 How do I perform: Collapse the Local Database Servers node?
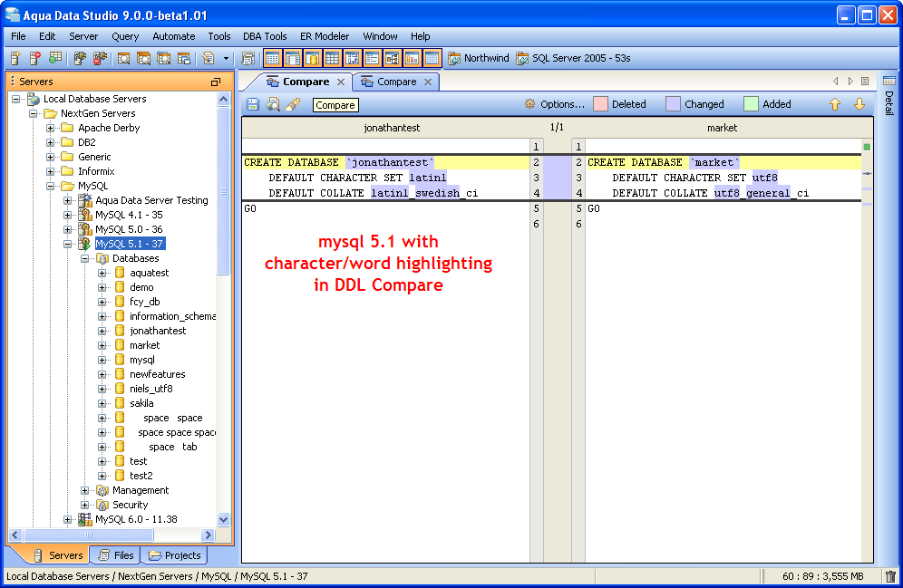point(16,99)
